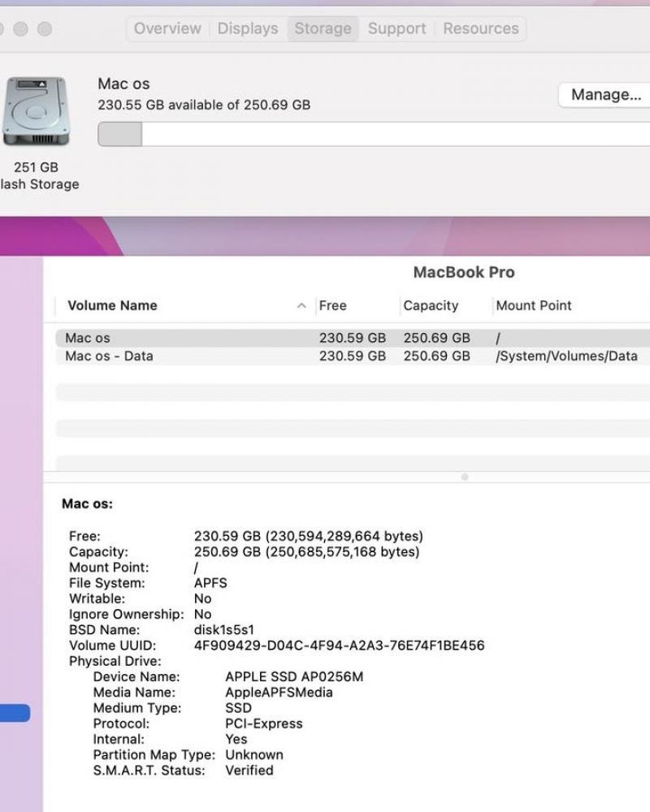650x812 pixels.
Task: Click Media Name value 'AppleAPFSMedia'
Action: (x=279, y=693)
